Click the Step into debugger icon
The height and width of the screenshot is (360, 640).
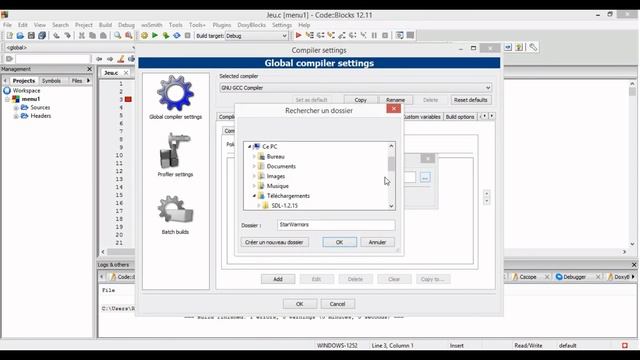(x=331, y=36)
